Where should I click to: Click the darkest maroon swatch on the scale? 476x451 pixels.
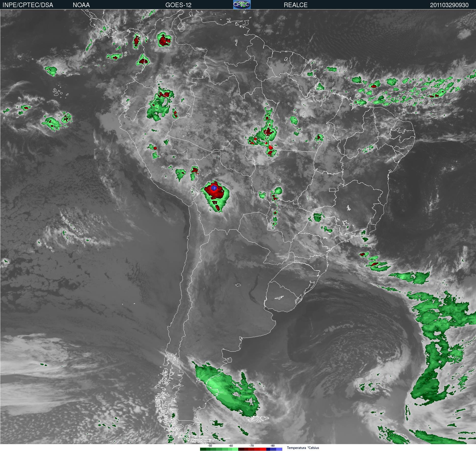coord(241,449)
